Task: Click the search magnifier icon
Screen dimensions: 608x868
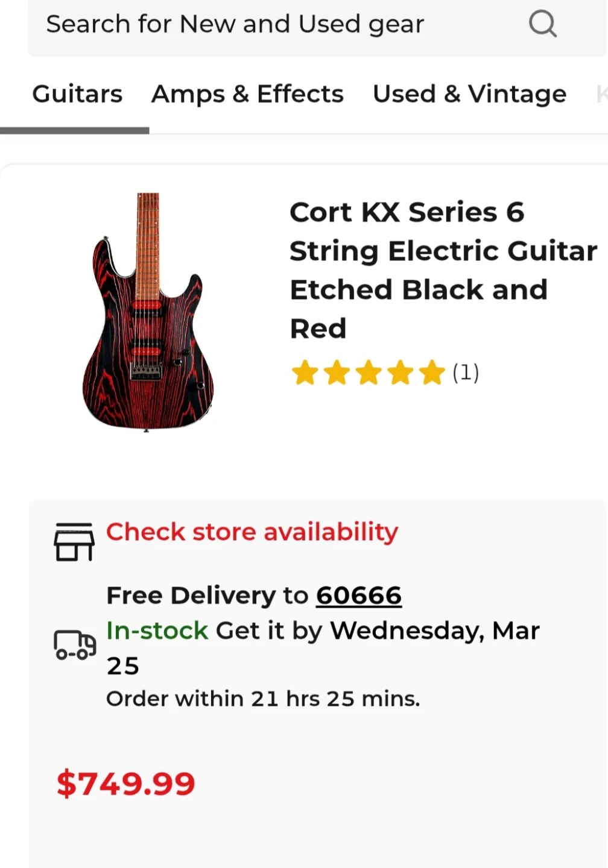Action: 542,25
